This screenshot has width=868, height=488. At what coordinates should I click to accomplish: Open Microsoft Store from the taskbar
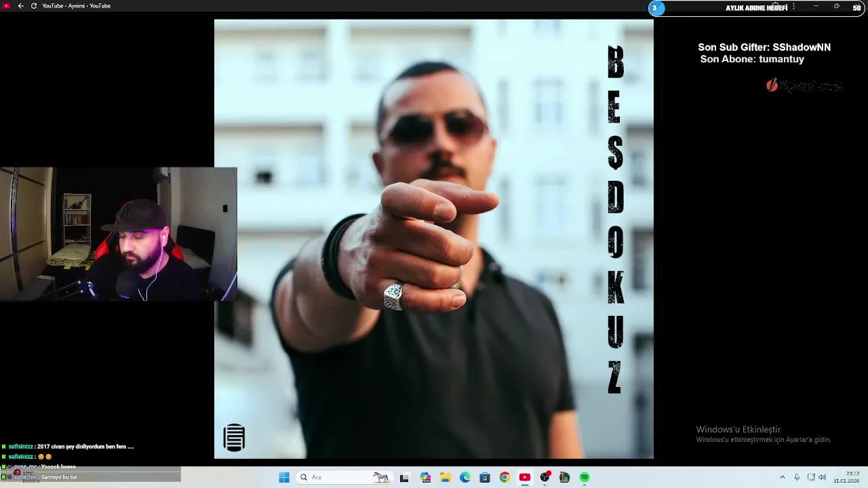[485, 477]
